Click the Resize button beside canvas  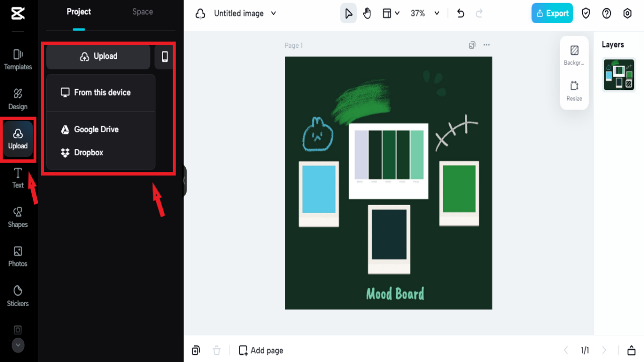click(x=574, y=90)
